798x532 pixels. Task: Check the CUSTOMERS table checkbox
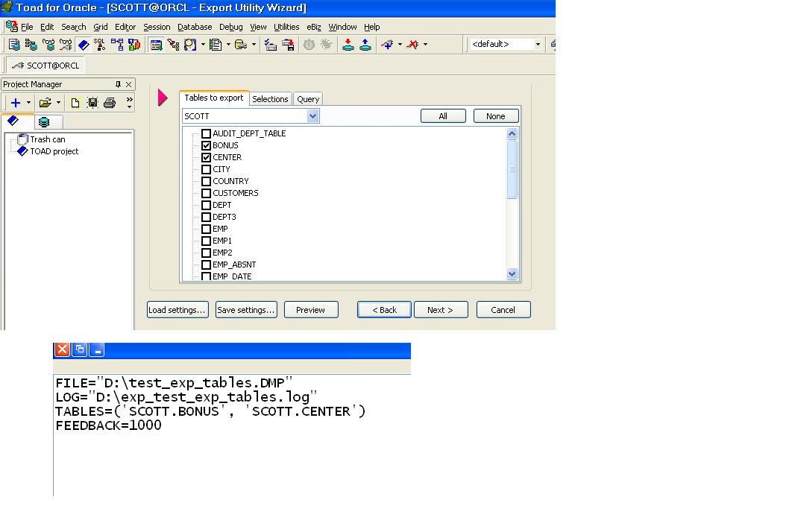tap(207, 193)
